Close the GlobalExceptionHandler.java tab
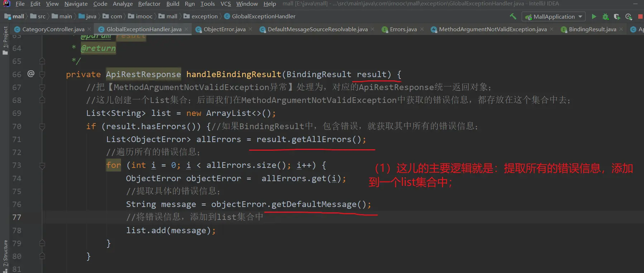This screenshot has height=273, width=644. (186, 29)
